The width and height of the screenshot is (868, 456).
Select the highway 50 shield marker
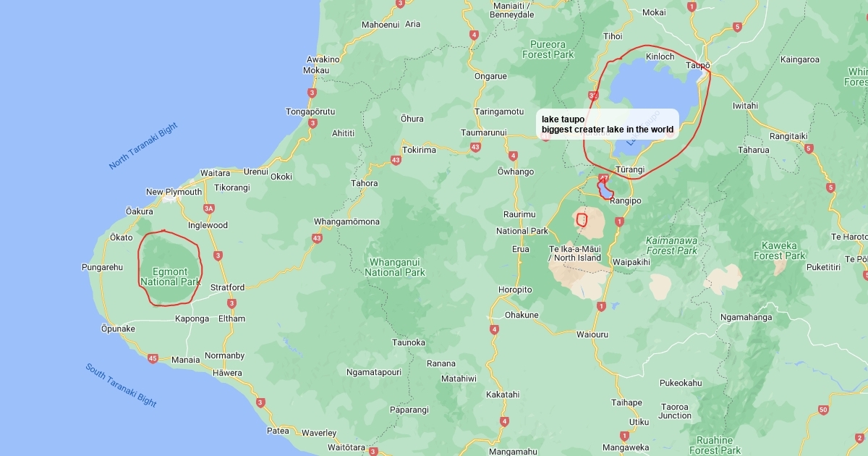point(823,410)
